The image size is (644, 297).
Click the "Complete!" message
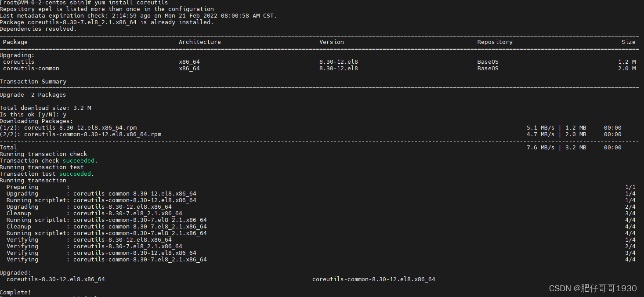coord(15,293)
